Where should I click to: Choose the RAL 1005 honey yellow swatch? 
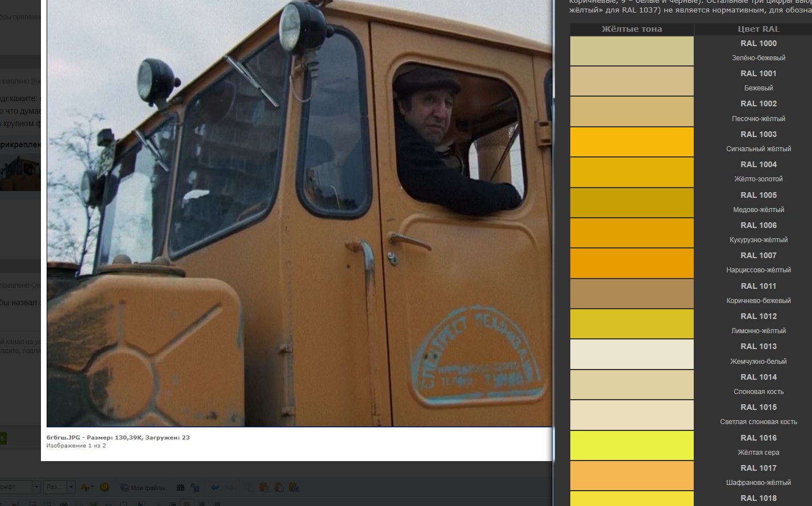pos(632,202)
